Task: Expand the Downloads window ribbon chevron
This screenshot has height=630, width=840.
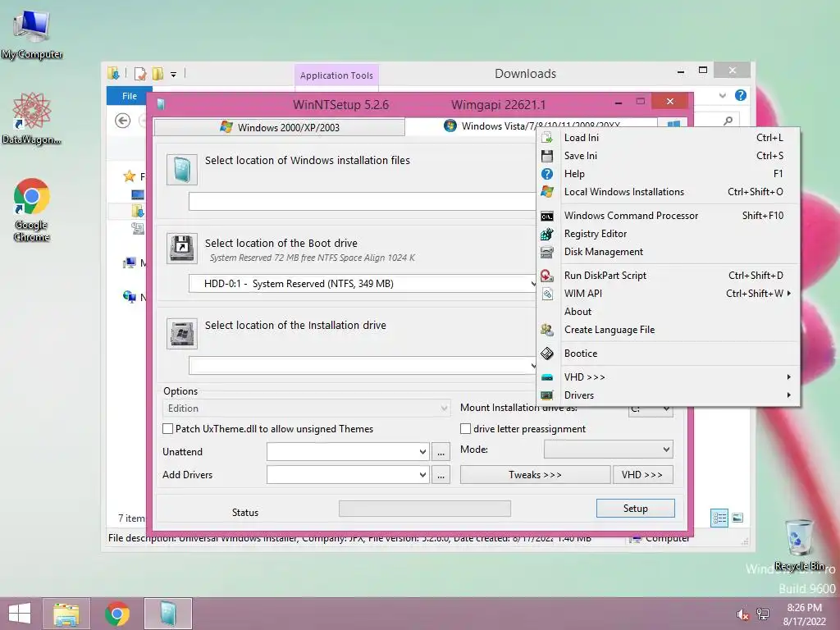Action: pyautogui.click(x=723, y=95)
